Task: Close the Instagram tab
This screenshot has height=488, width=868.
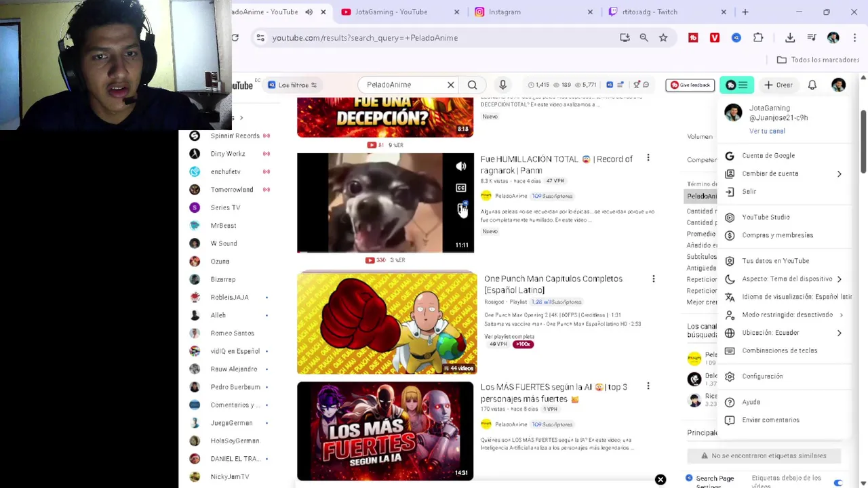Action: click(590, 12)
